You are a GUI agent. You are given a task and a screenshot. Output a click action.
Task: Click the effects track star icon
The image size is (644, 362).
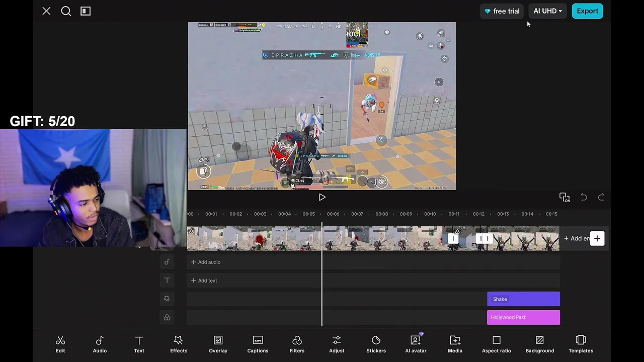tap(167, 299)
